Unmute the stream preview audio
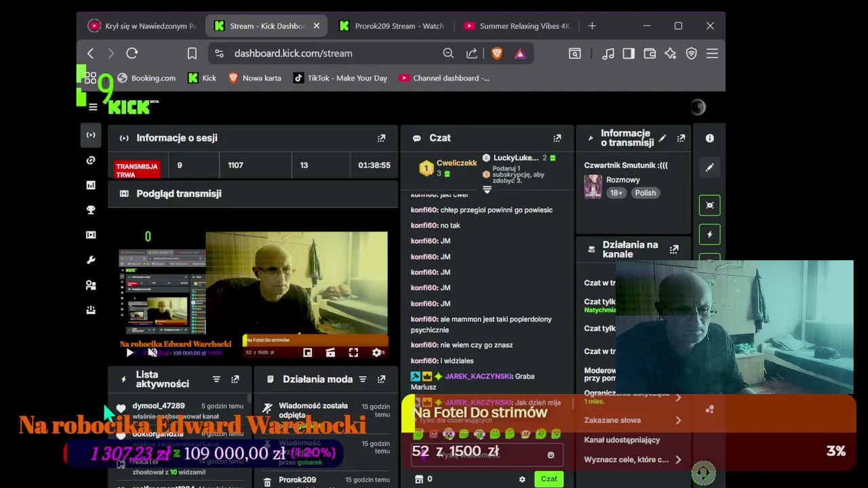This screenshot has height=488, width=868. coord(153,352)
